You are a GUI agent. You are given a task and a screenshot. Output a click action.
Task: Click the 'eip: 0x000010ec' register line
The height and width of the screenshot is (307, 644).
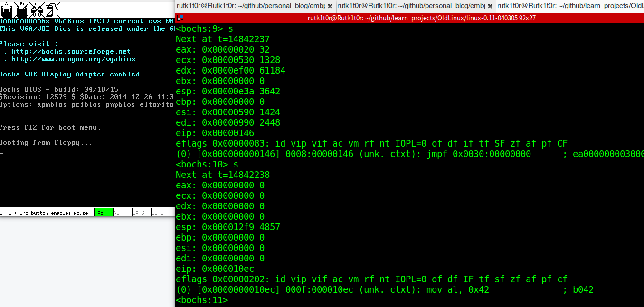(215, 269)
